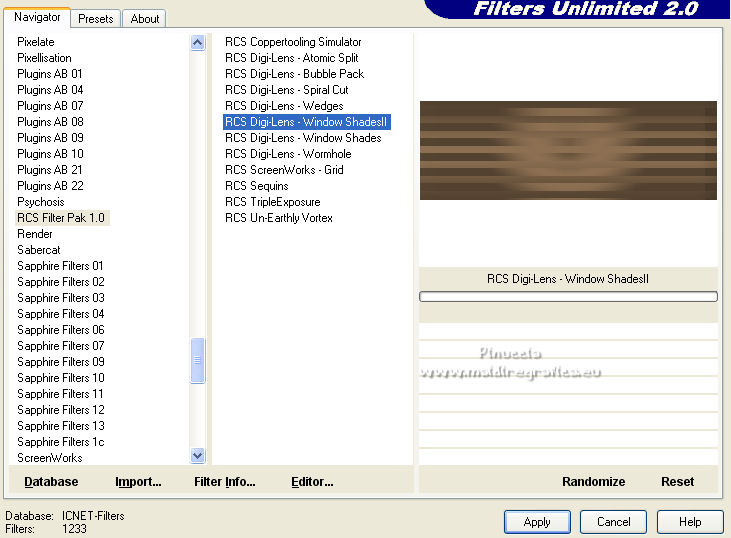Select Sabercat category
Screen dimensions: 731x538
(39, 250)
